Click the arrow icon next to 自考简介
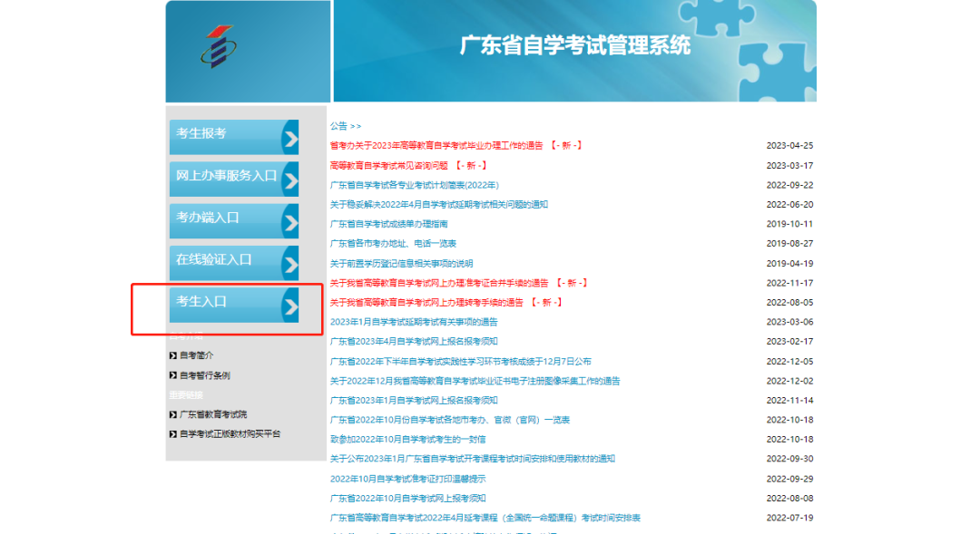Viewport: 980px width, 534px height. click(x=172, y=355)
